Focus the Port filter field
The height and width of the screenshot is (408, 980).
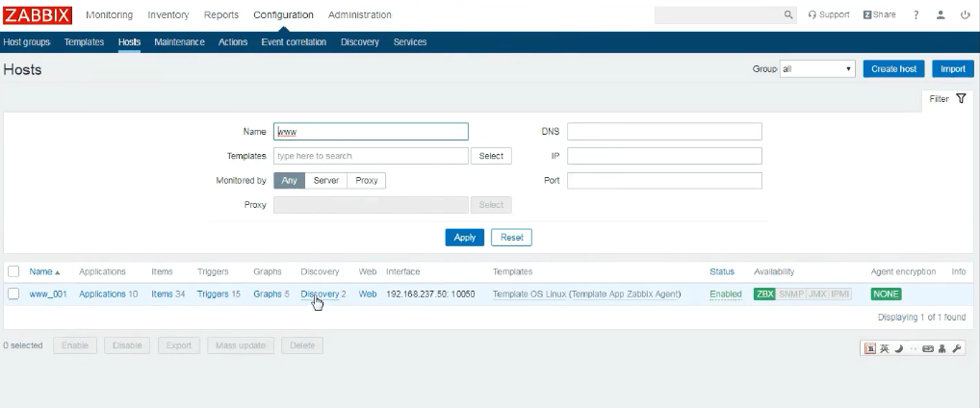click(664, 181)
